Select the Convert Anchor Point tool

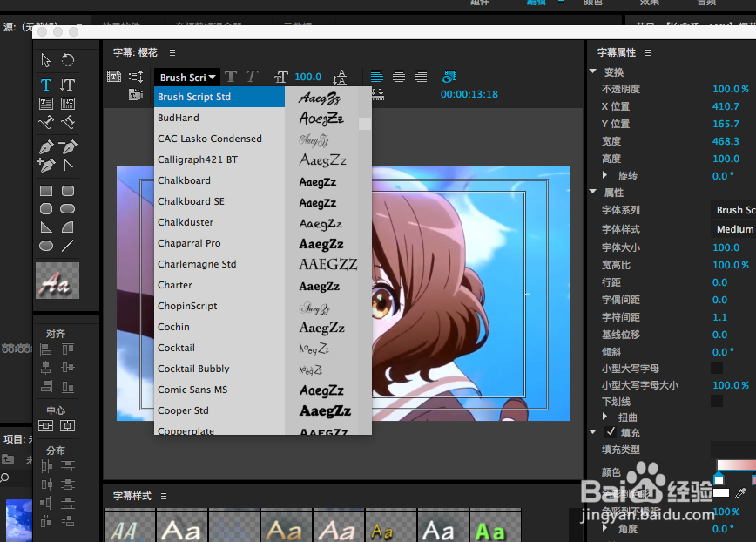point(68,166)
